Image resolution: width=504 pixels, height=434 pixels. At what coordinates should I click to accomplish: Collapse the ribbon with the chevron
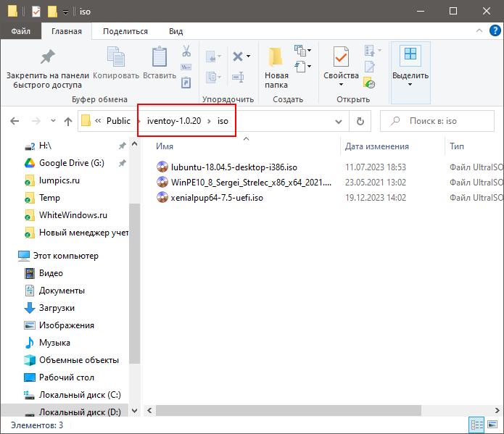479,30
